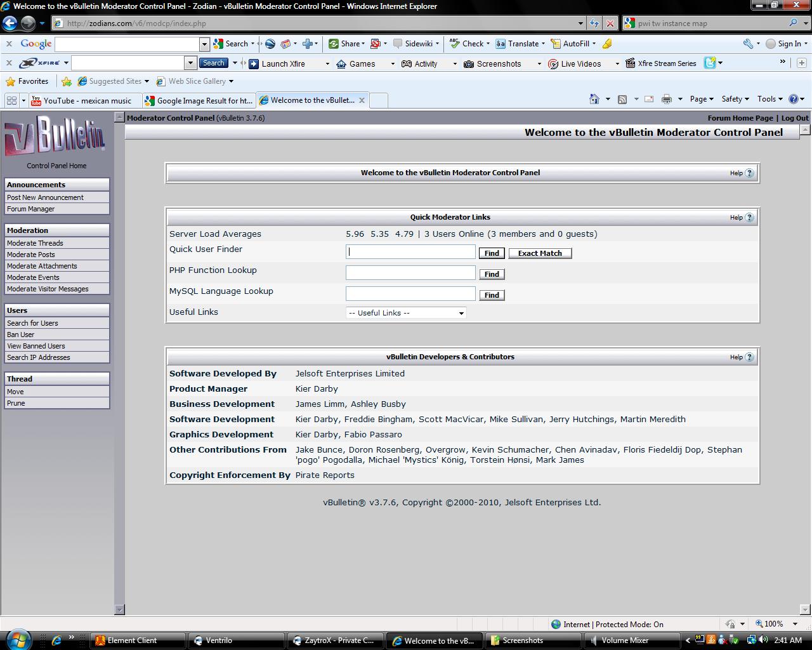Open Search IP Addresses in the sidebar
This screenshot has width=812, height=650.
click(57, 357)
